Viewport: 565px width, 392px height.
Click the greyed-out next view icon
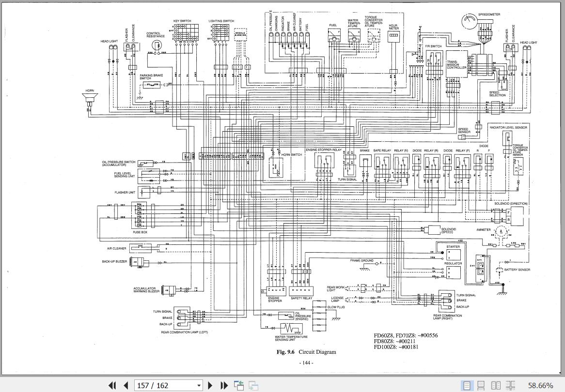click(253, 386)
